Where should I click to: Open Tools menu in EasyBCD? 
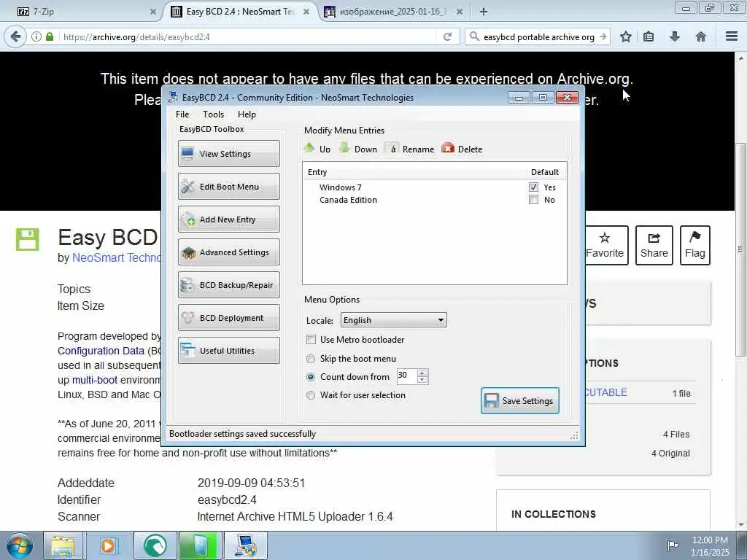[213, 114]
